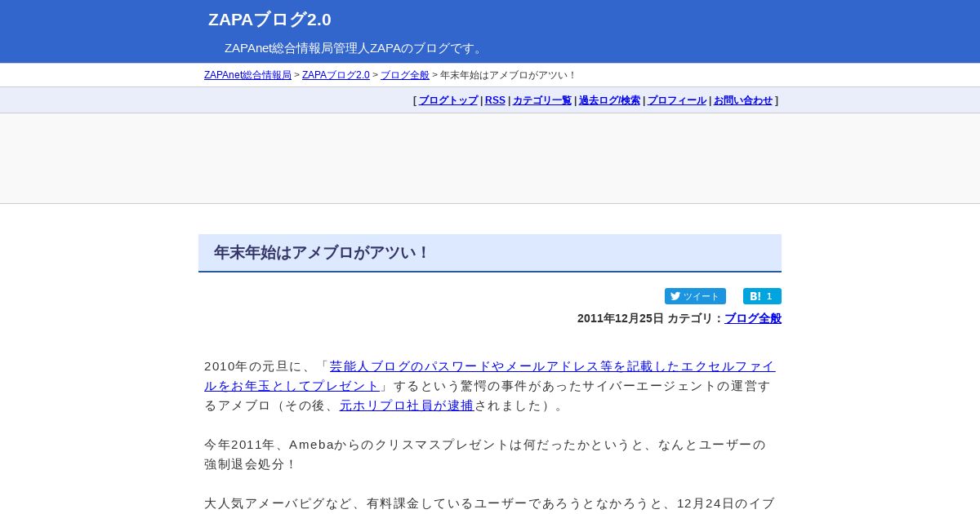Image resolution: width=980 pixels, height=514 pixels.
Task: Open 元ホリプロ社員が逮捕 article link
Action: pos(407,405)
